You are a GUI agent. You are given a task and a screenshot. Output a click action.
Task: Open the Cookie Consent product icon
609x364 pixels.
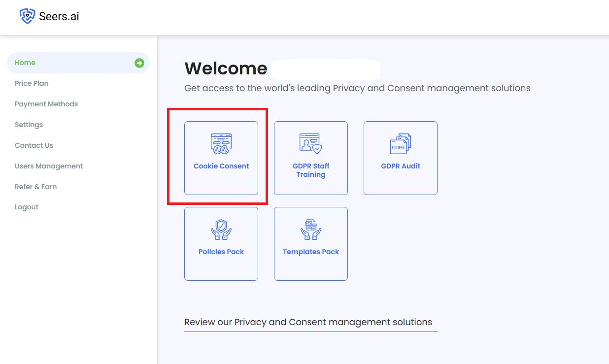(x=221, y=143)
